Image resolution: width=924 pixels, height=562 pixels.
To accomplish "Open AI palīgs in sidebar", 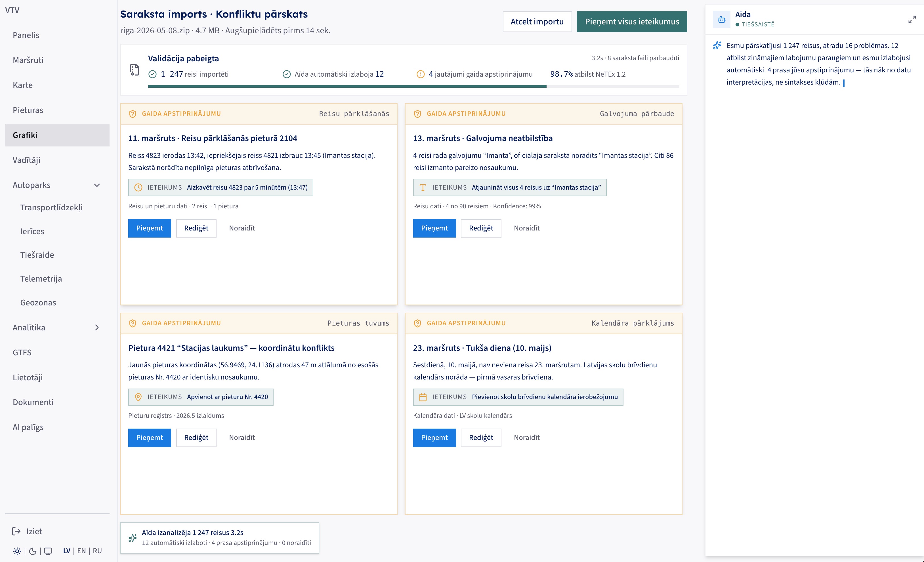I will tap(57, 427).
